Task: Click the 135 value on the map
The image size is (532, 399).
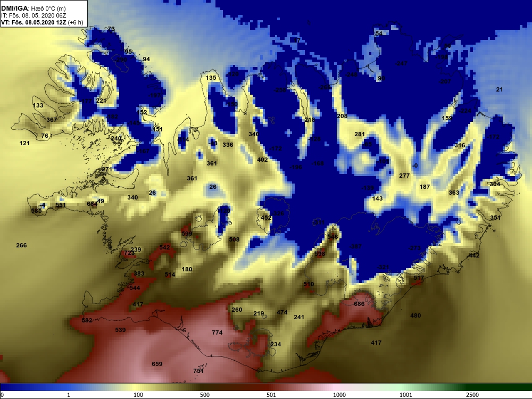Action: pyautogui.click(x=211, y=78)
